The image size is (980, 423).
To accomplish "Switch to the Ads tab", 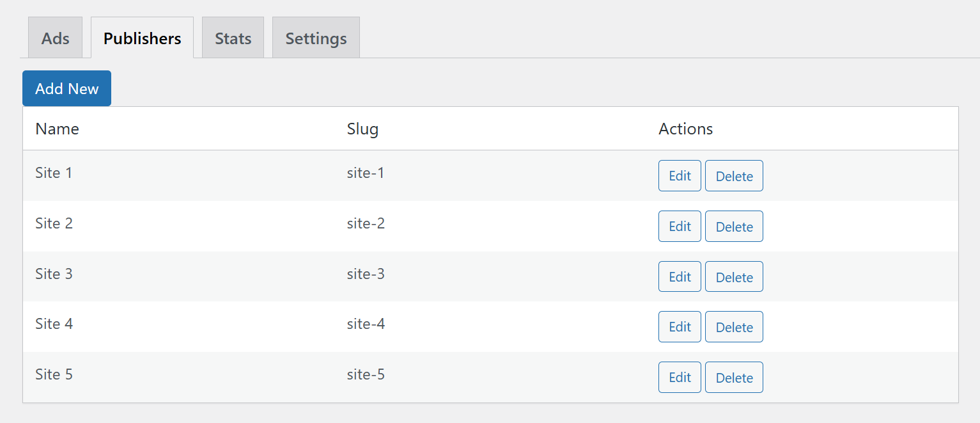I will [55, 38].
